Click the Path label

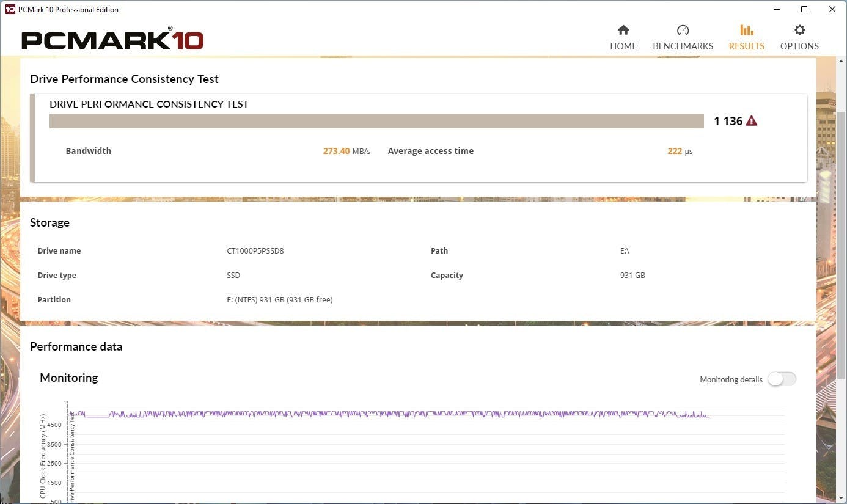tap(439, 250)
